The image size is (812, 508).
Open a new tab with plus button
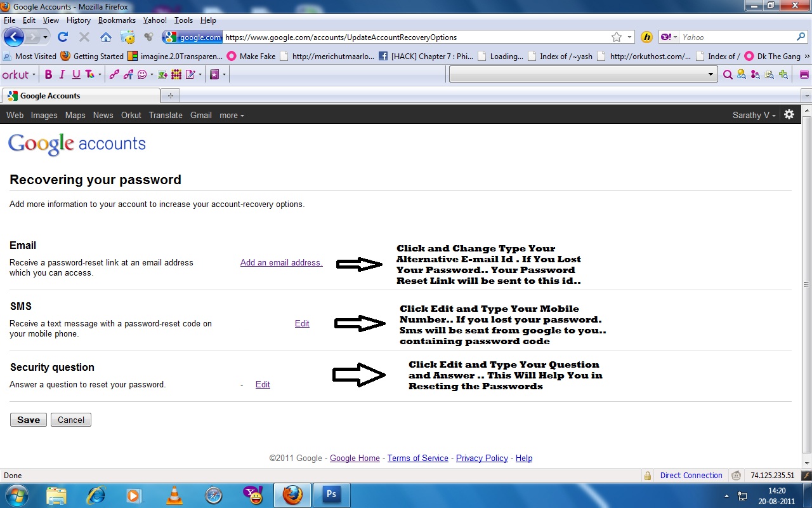(170, 96)
